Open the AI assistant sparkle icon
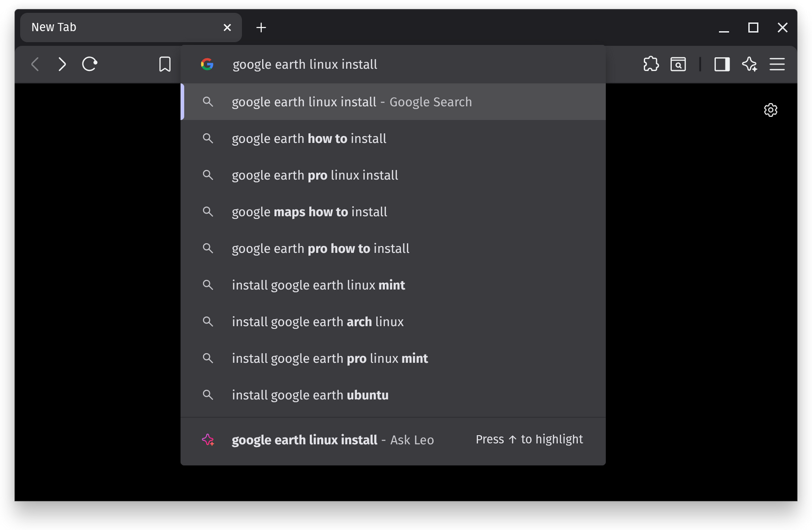 (750, 64)
